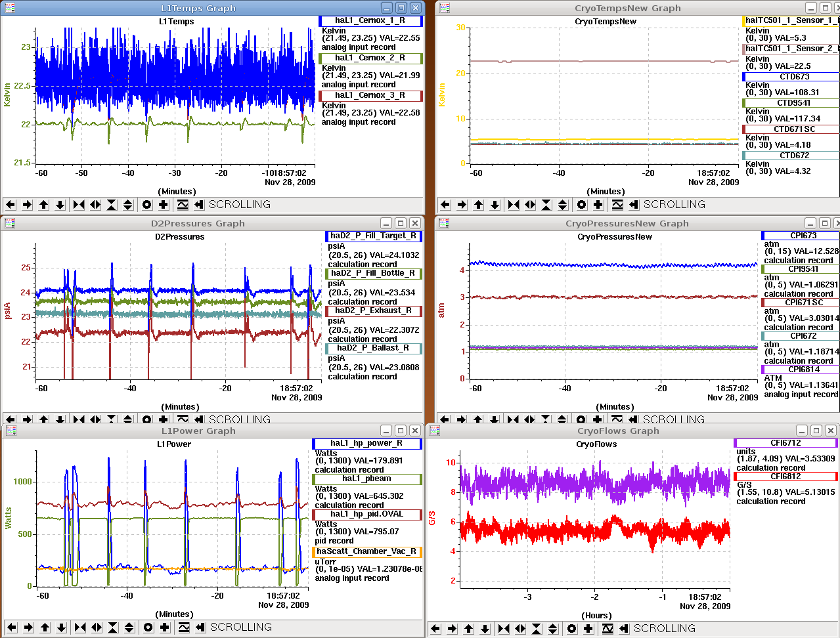Open window menu of D2Pressures Graph
840x638 pixels.
10,223
